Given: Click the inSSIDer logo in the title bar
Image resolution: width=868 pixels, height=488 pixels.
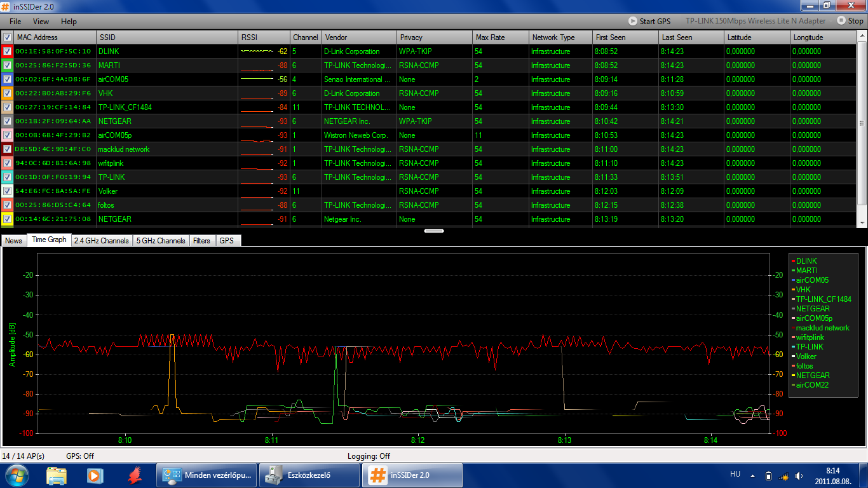Looking at the screenshot, I should [x=6, y=6].
